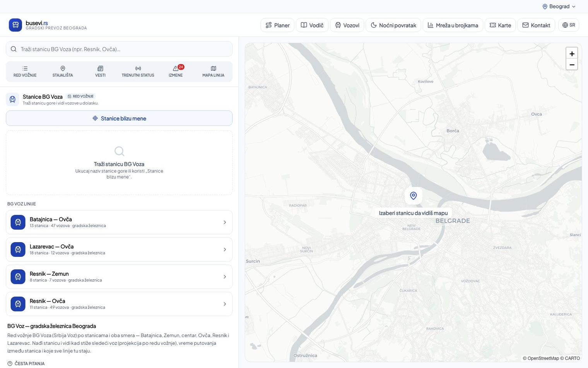
Task: Open the Mapa linija tab label
Action: coord(213,75)
